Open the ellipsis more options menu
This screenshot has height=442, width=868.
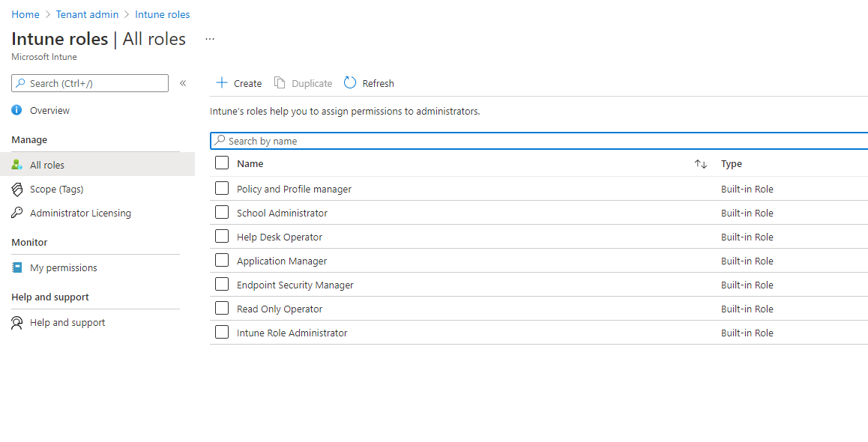tap(210, 39)
